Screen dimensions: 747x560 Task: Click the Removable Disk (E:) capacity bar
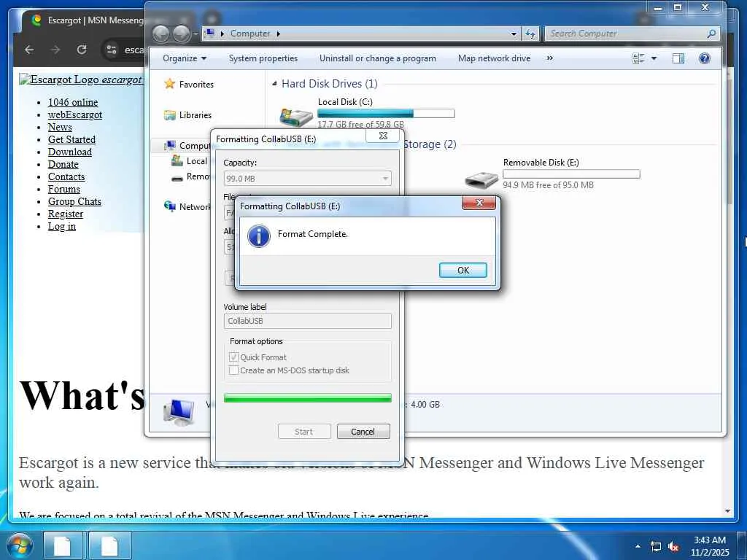[571, 174]
